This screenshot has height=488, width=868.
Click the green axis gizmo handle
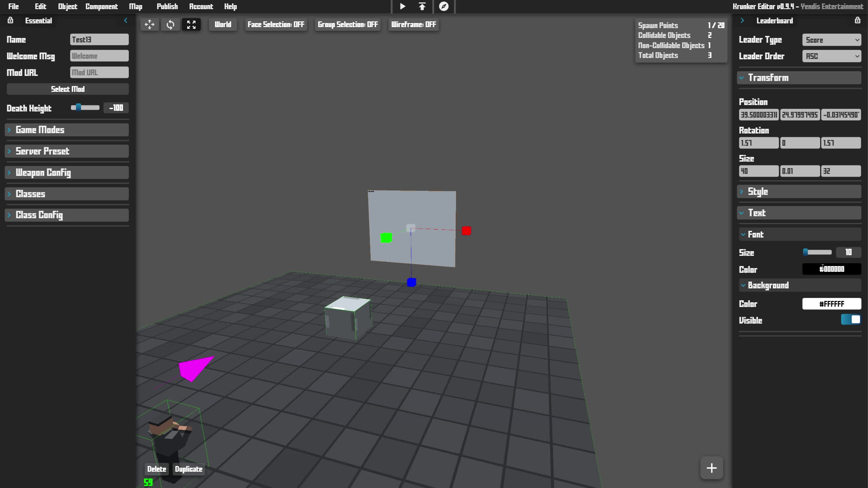[386, 238]
